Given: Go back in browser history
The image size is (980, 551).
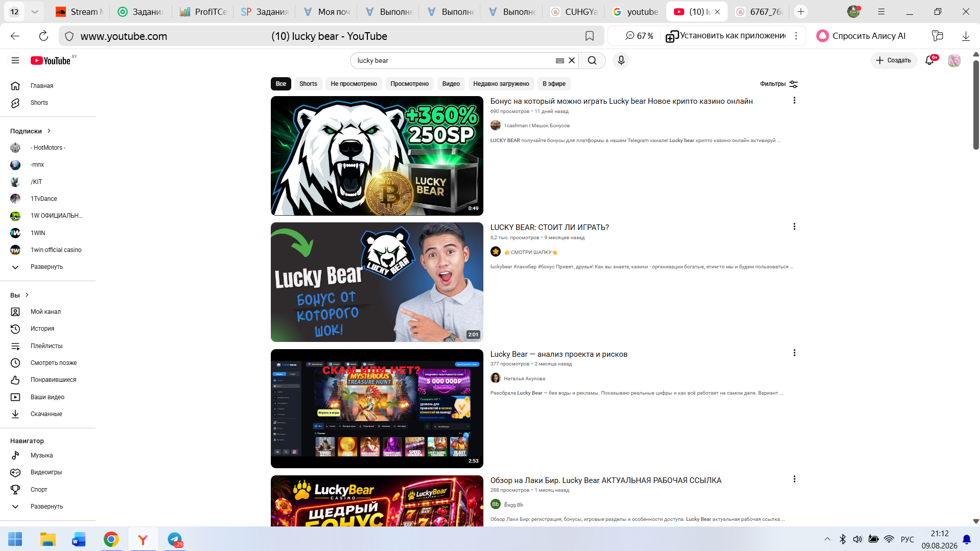Looking at the screenshot, I should coord(15,36).
